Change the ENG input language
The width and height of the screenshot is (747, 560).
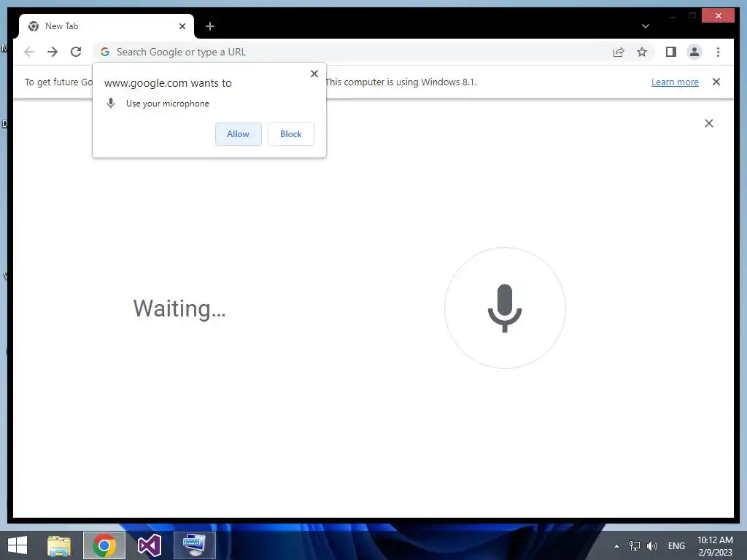click(676, 546)
